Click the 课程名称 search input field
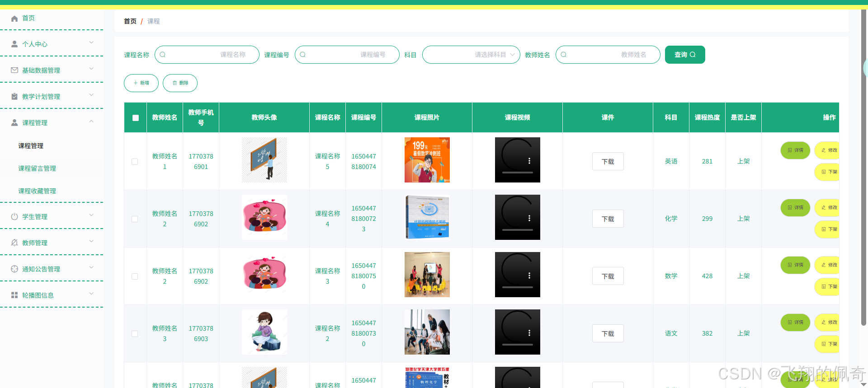 [x=207, y=55]
